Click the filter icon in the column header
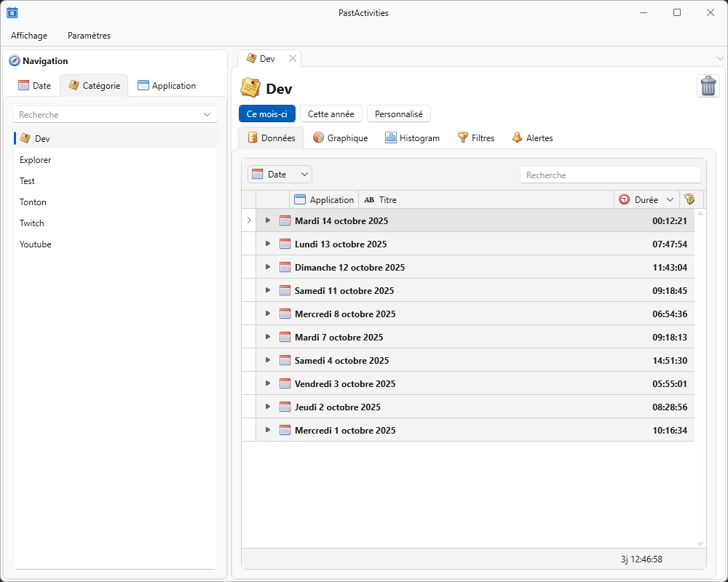Image resolution: width=728 pixels, height=582 pixels. point(689,199)
